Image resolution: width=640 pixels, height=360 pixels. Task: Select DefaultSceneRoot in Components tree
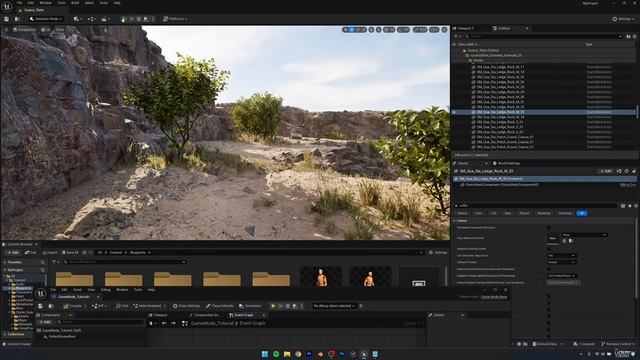point(62,337)
